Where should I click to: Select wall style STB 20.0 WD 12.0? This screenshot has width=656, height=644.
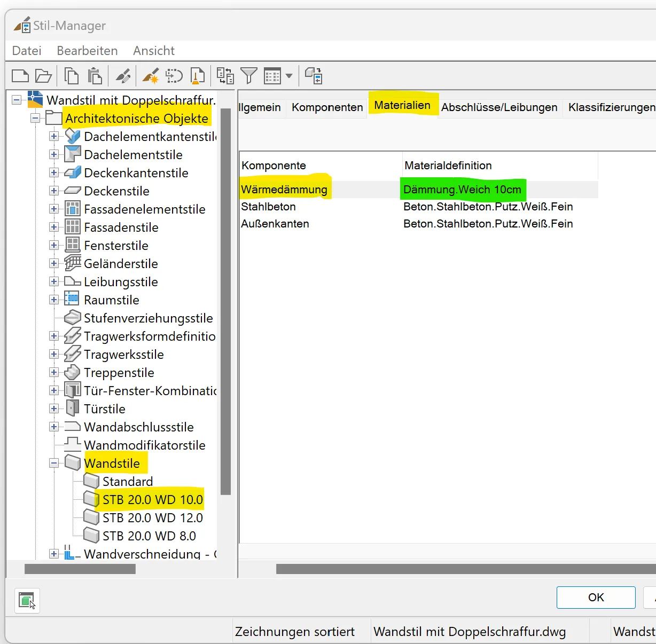coord(152,518)
